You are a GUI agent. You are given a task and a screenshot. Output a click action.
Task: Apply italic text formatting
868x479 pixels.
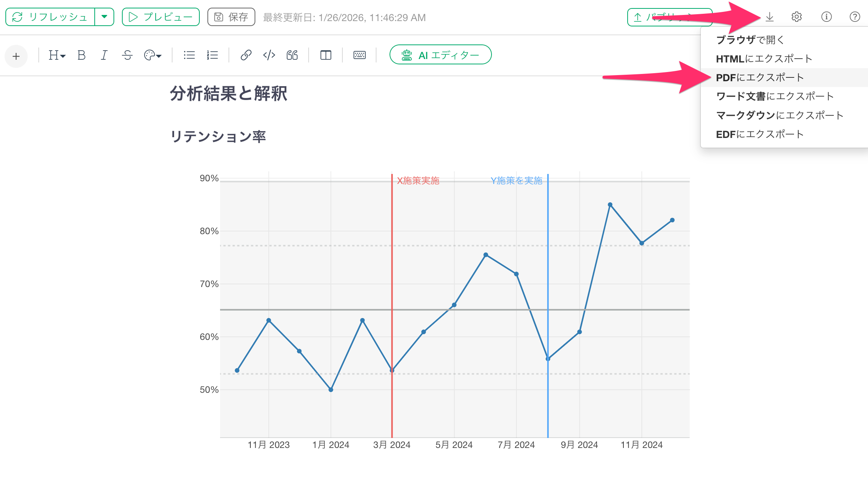pyautogui.click(x=104, y=56)
